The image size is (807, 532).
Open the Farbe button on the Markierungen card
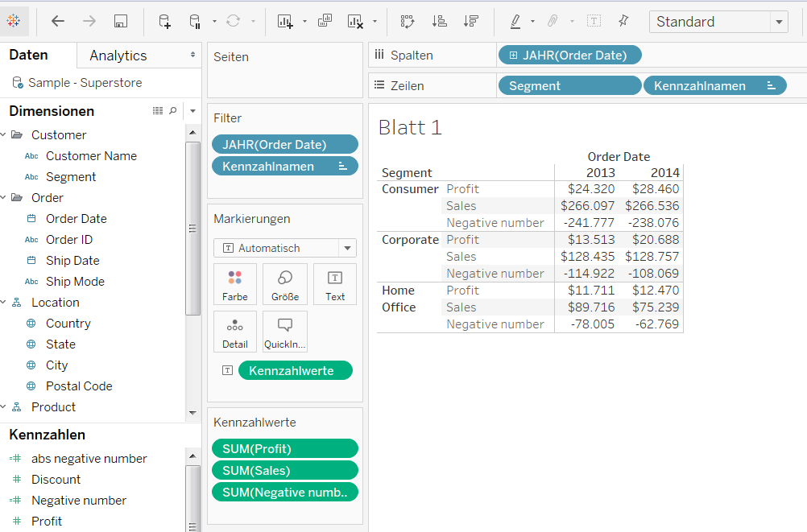[x=234, y=283]
